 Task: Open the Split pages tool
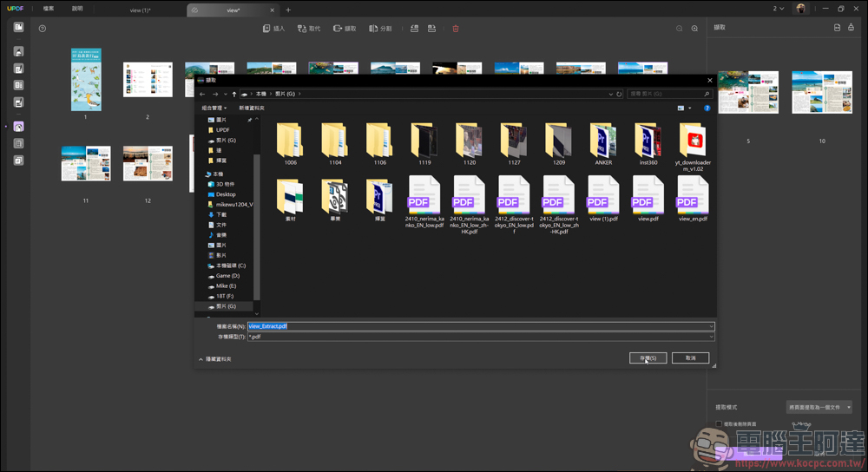(x=380, y=29)
